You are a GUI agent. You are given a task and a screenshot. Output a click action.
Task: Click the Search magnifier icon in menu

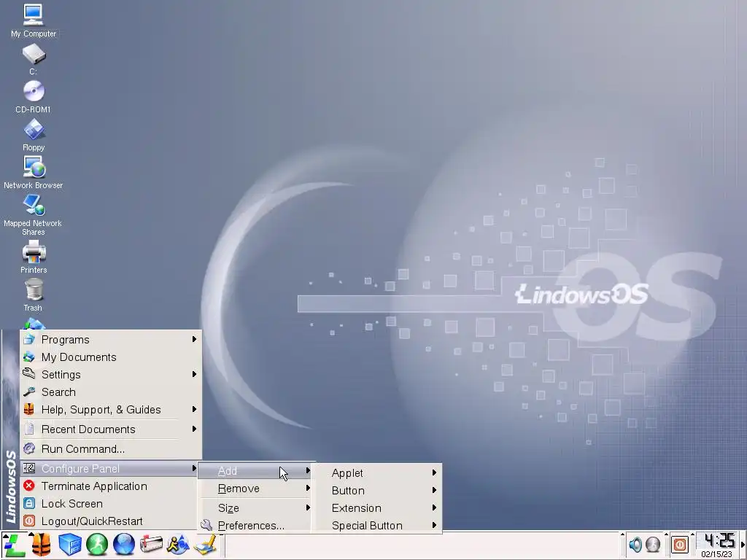29,392
